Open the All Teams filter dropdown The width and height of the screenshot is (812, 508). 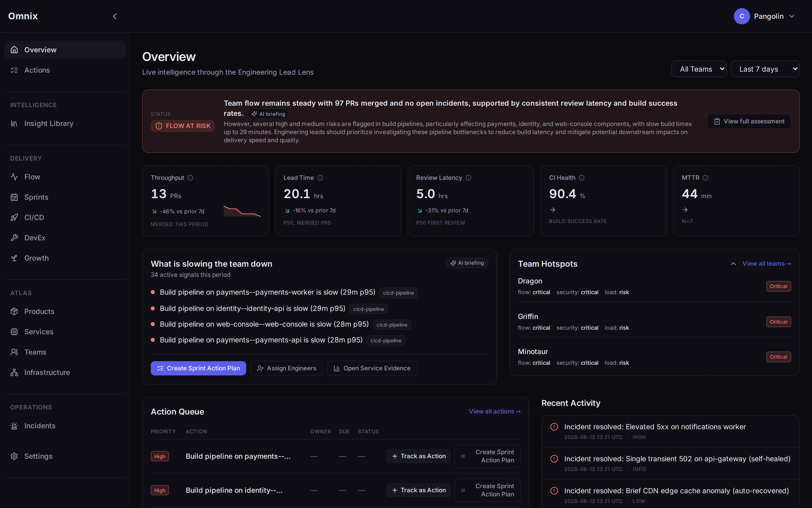point(699,69)
